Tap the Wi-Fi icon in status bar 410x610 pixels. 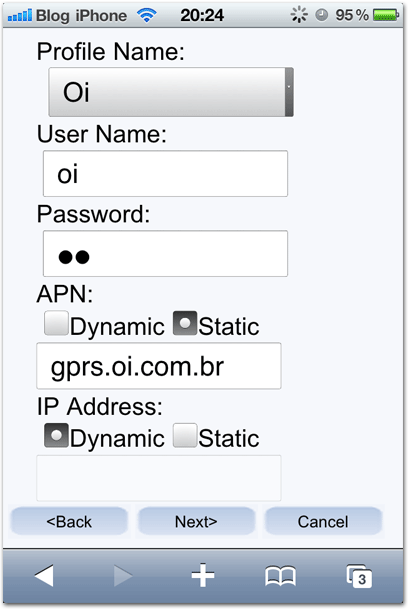click(x=147, y=15)
